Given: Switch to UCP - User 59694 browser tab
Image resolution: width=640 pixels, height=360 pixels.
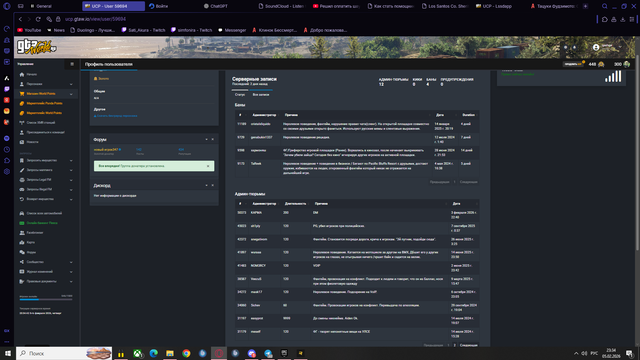Looking at the screenshot, I should click(x=113, y=6).
